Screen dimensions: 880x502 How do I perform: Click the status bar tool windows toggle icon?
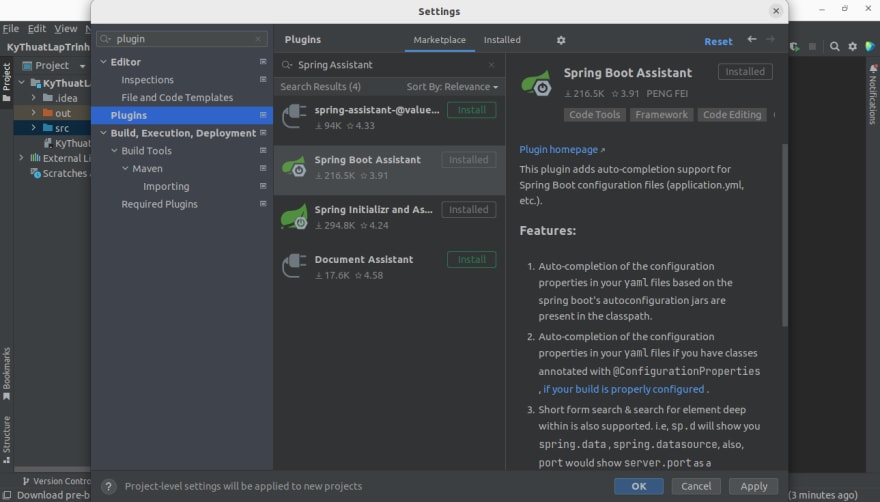point(7,495)
